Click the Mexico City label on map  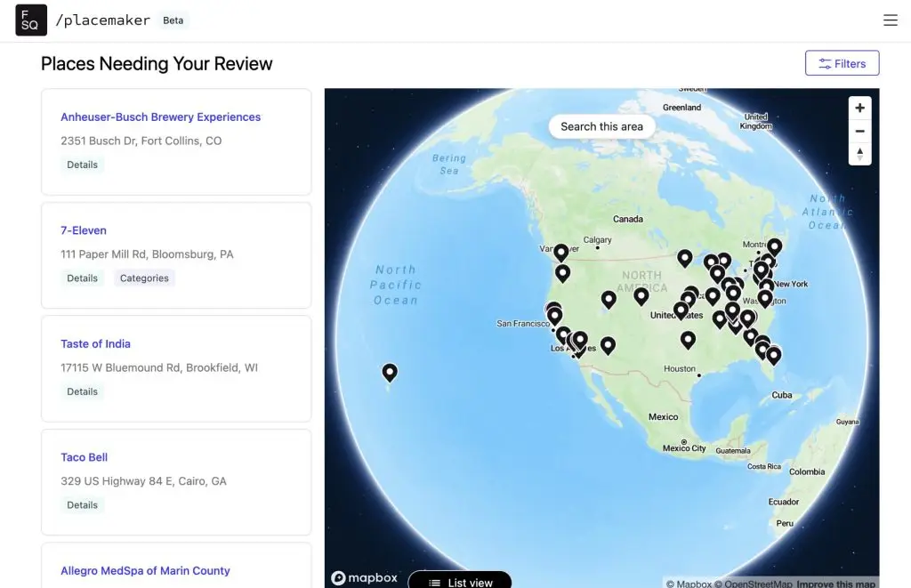tap(684, 448)
